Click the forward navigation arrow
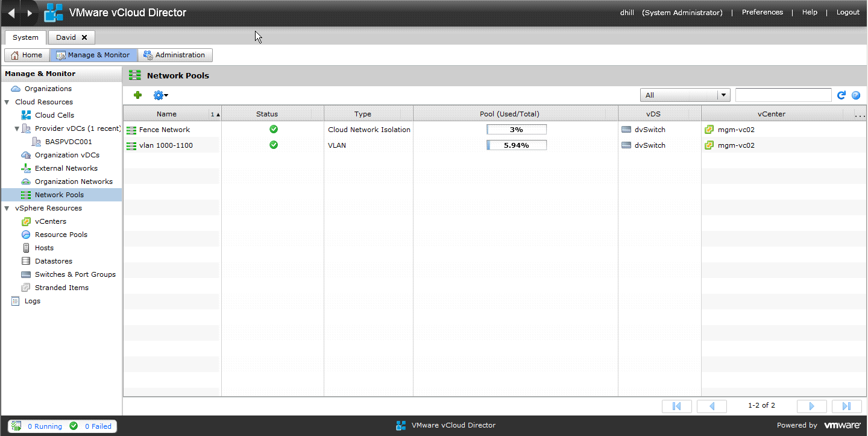Screen dimensions: 868x436 [x=30, y=13]
